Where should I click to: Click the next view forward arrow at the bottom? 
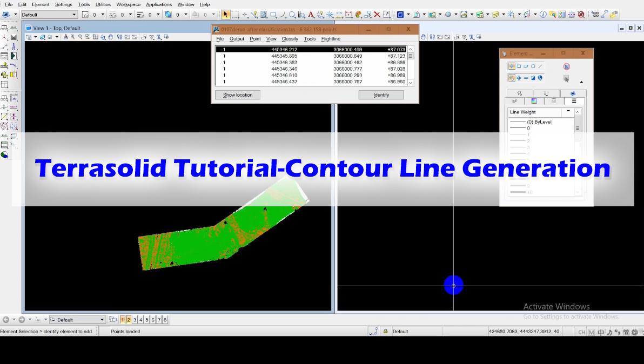[x=22, y=320]
